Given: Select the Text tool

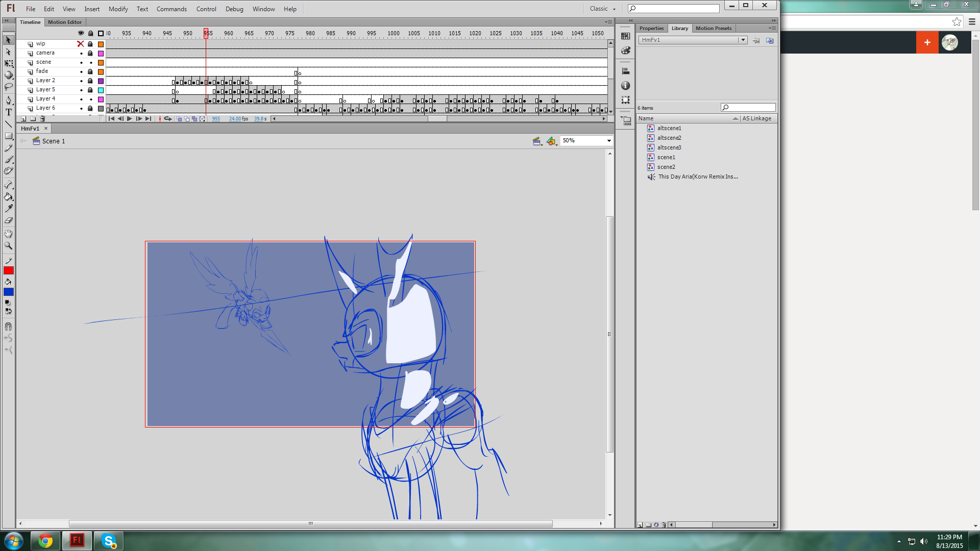Looking at the screenshot, I should [x=9, y=112].
